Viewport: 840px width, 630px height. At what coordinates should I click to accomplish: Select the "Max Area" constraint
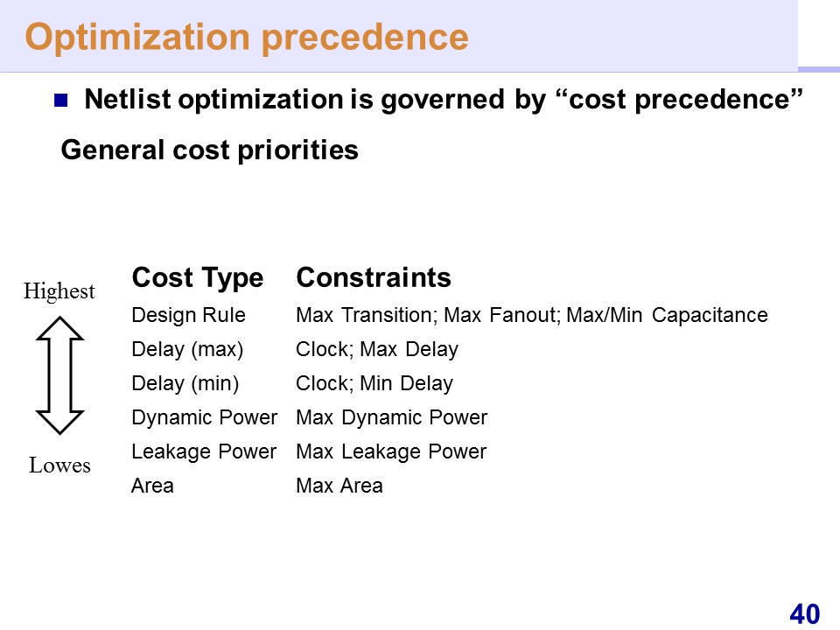point(339,486)
